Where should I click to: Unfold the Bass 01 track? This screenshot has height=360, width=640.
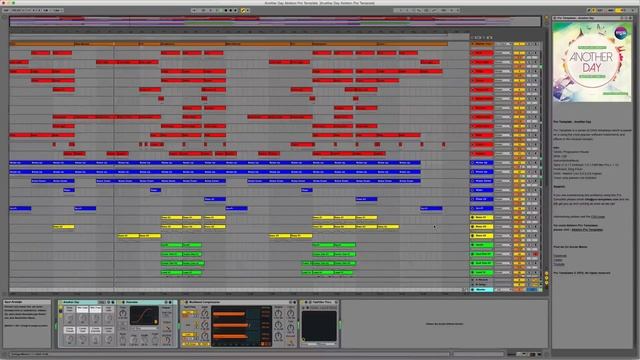click(x=473, y=218)
